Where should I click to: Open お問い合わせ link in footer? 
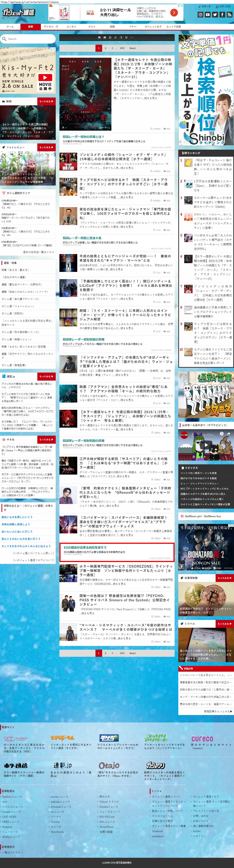[201, 816]
